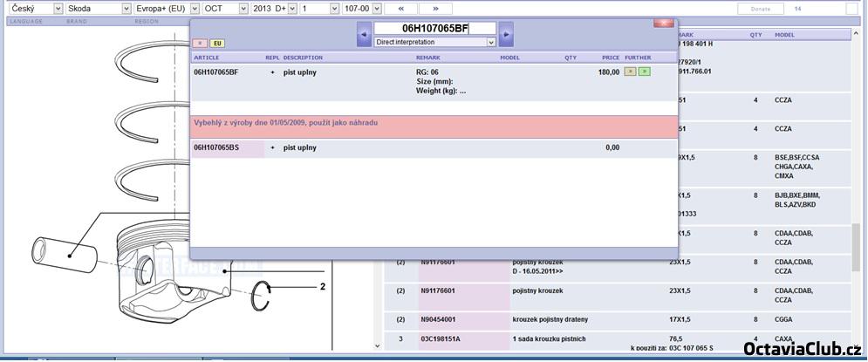Click the right arrow beside the part number
The width and height of the screenshot is (868, 362).
click(x=505, y=35)
